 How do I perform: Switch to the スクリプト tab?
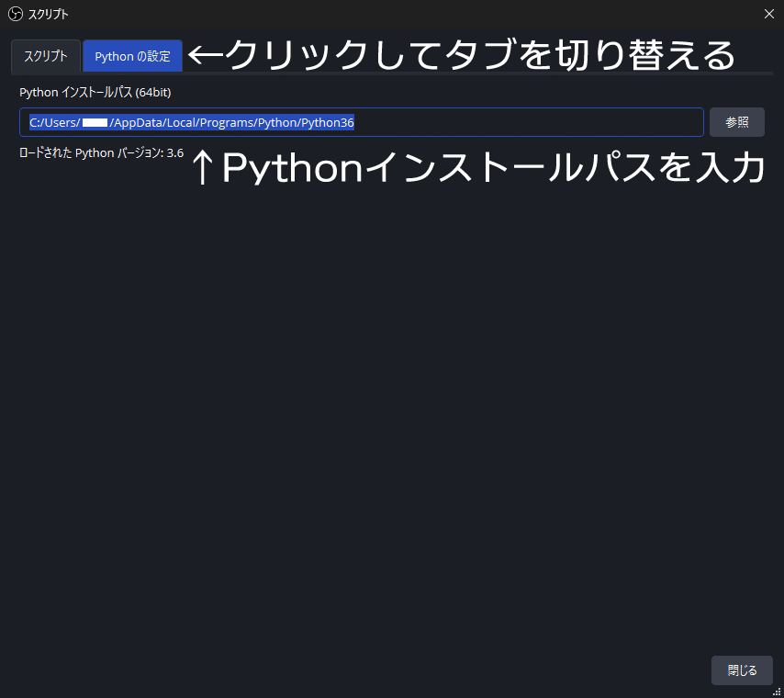45,55
